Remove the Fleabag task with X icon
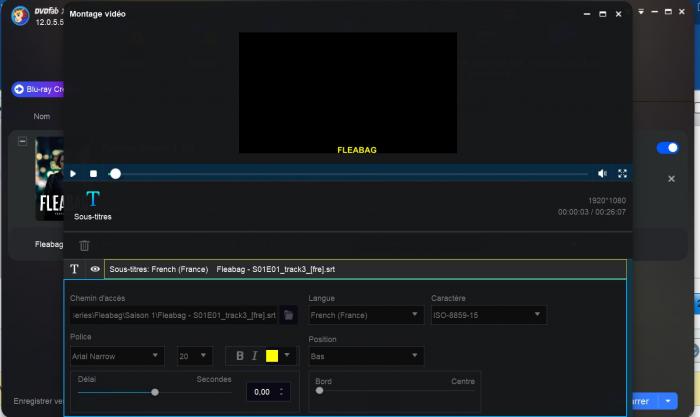This screenshot has width=700, height=417. point(671,179)
